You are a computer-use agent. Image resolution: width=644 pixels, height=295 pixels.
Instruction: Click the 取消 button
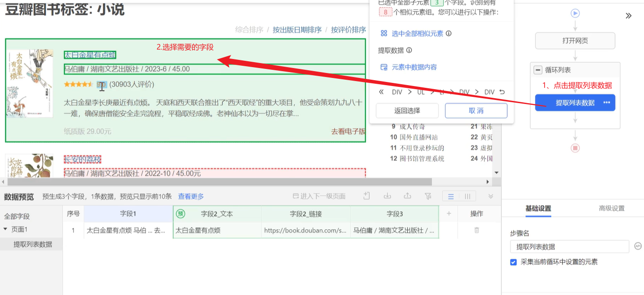coord(476,111)
